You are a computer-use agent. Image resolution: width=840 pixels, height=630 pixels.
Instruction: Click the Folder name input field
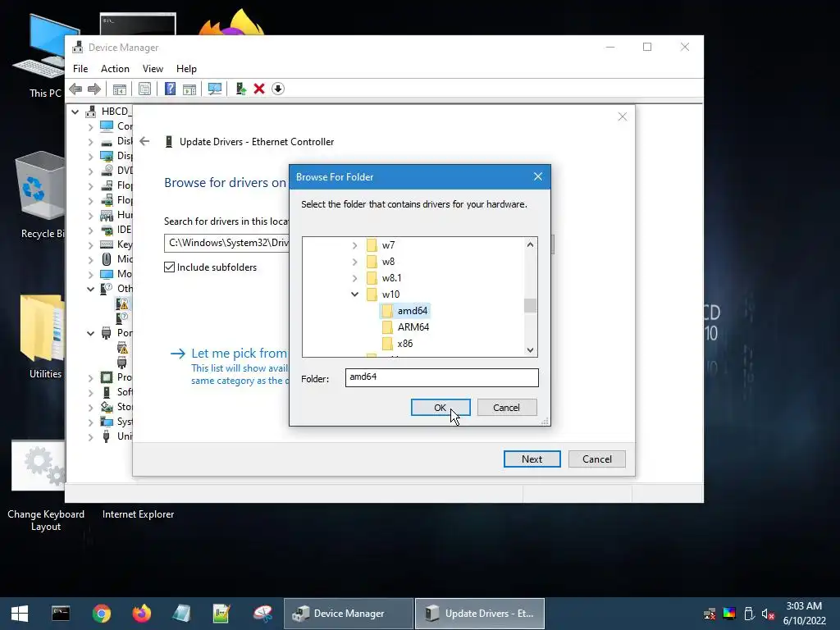tap(441, 377)
